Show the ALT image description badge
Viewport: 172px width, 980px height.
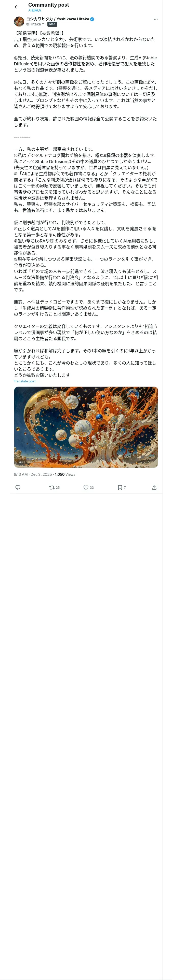coord(22,462)
